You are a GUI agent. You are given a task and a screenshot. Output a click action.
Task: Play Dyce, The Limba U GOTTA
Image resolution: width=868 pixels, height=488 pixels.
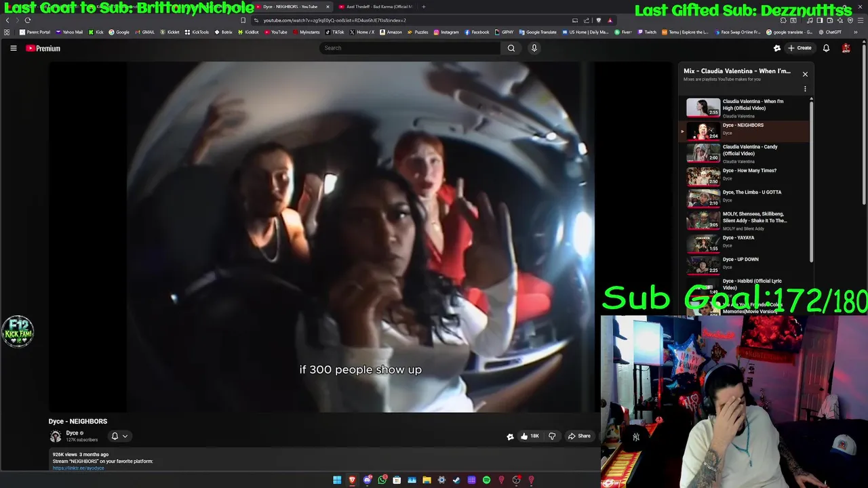click(744, 197)
